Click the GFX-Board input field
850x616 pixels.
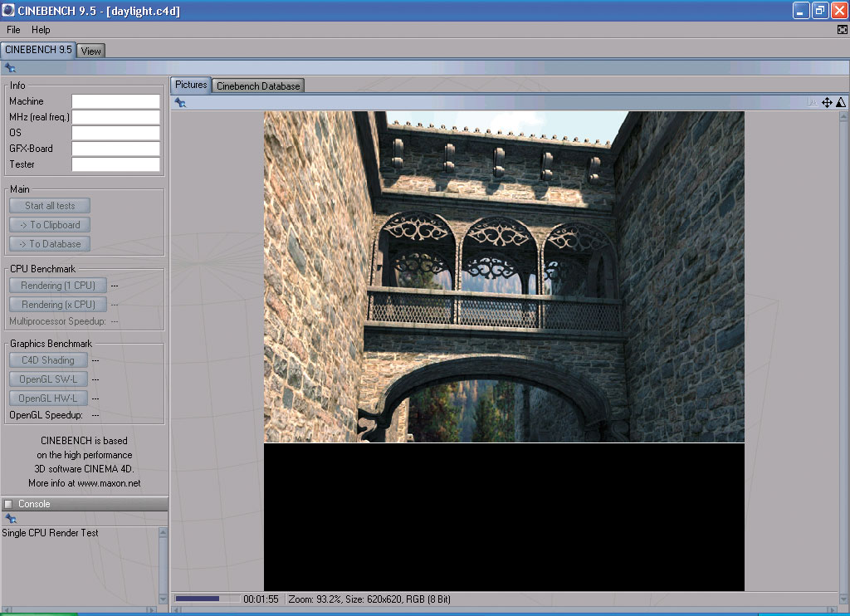(x=115, y=149)
